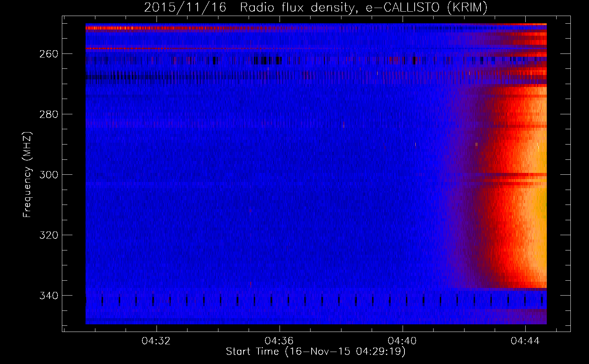Viewport: 589px width, 364px height.
Task: Click the 04:36 time tick label
Action: (279, 341)
